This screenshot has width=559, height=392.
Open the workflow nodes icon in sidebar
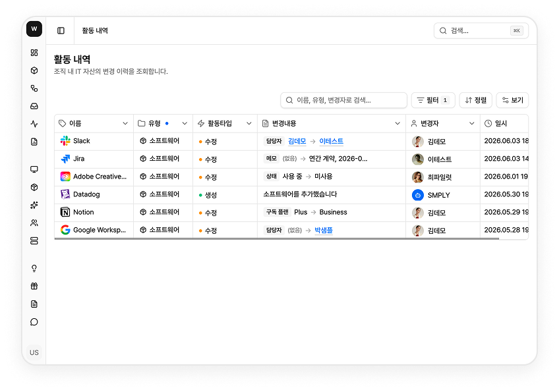[x=34, y=88]
